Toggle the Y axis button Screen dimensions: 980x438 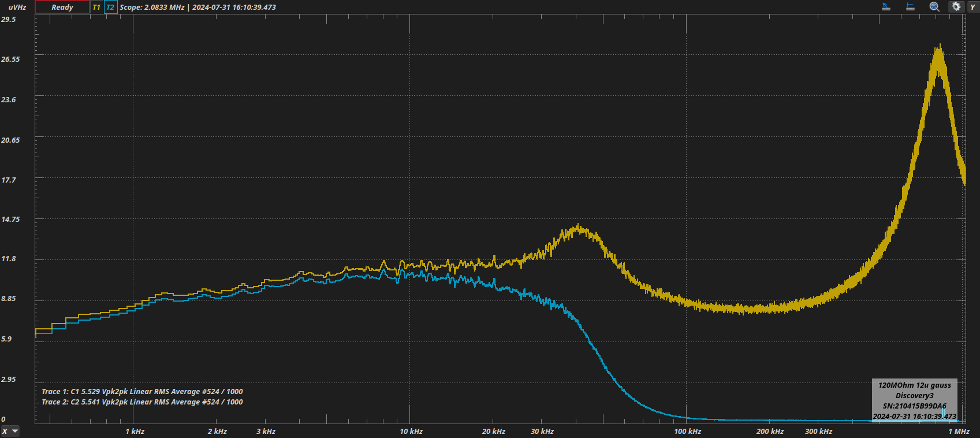point(973,7)
